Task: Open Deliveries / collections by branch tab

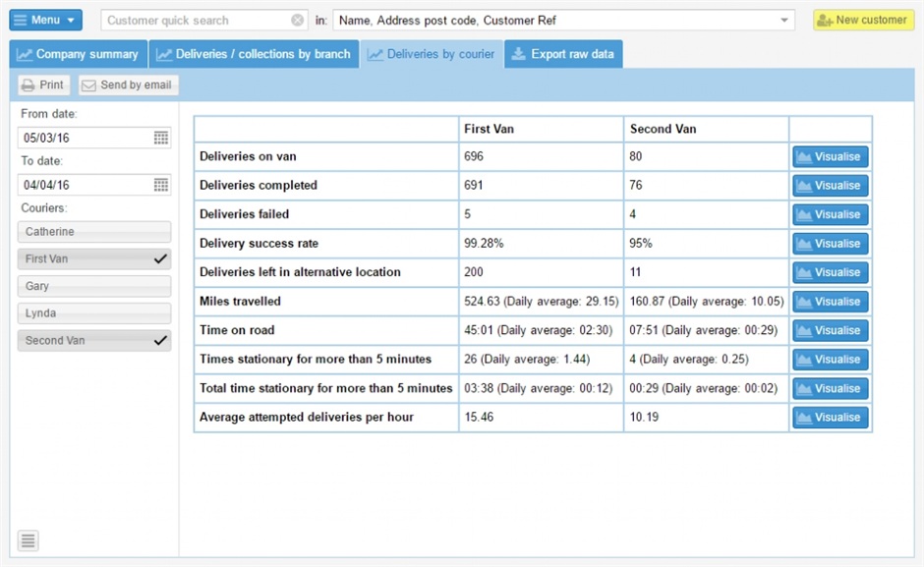Action: pyautogui.click(x=254, y=55)
